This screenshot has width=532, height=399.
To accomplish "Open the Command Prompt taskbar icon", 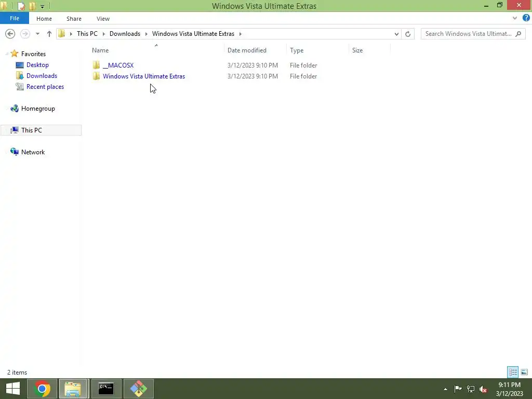I will (x=106, y=389).
